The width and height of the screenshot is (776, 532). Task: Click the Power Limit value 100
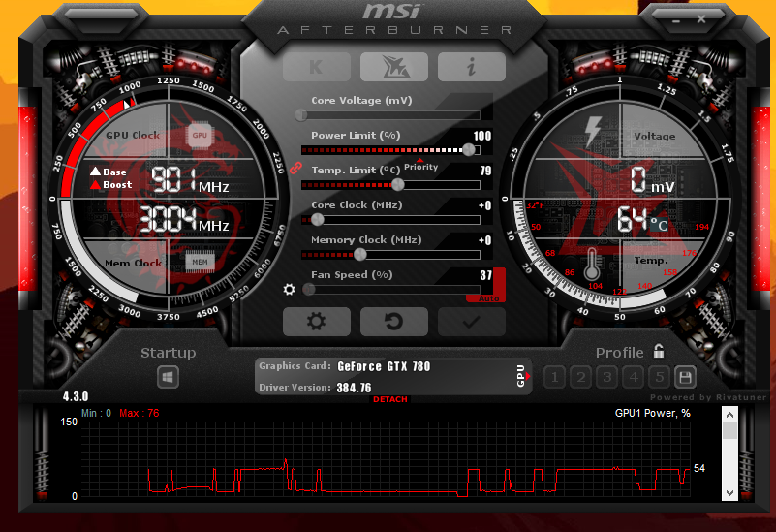482,136
